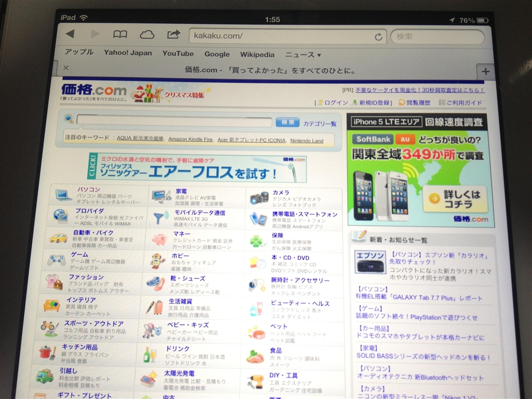Screen dimensions: 532x399
Task: Tap the kakaku.com address bar
Action: point(281,36)
